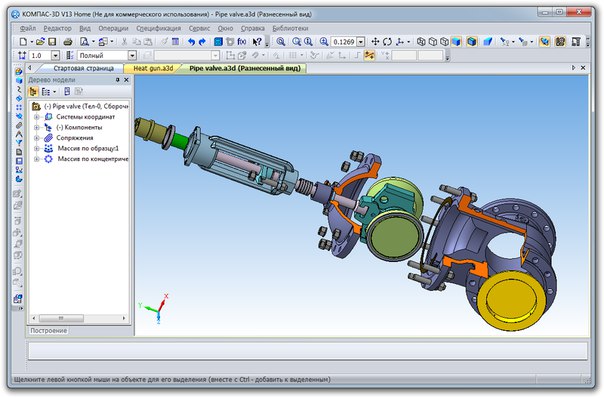Open the Полный display dropdown
Viewport: 604px width, 398px height.
pyautogui.click(x=132, y=55)
